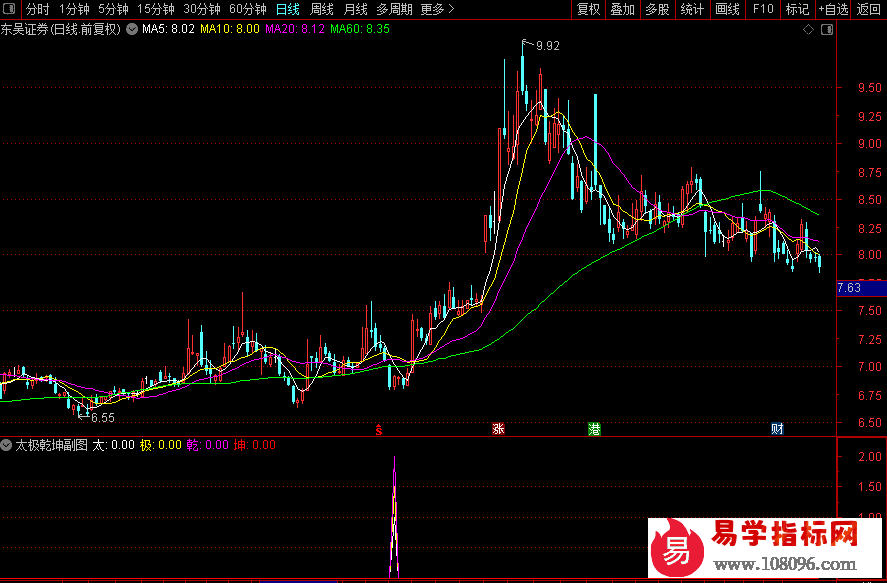Click the green 港 event marker
The width and height of the screenshot is (887, 583).
(x=594, y=429)
